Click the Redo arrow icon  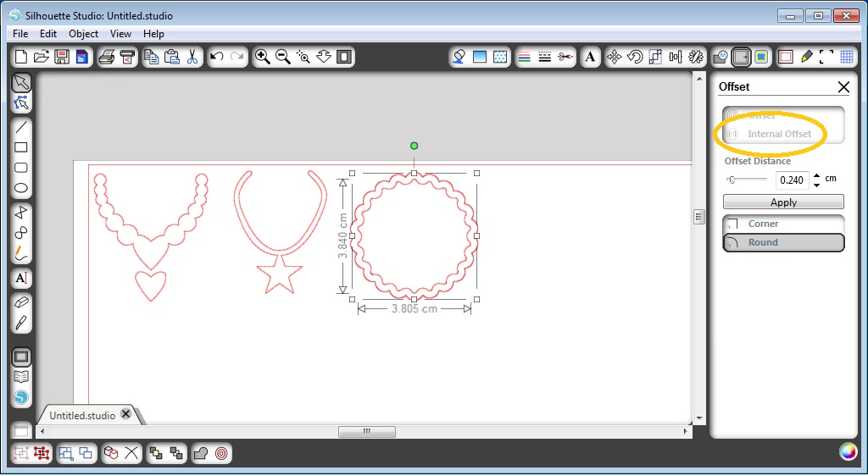(237, 57)
